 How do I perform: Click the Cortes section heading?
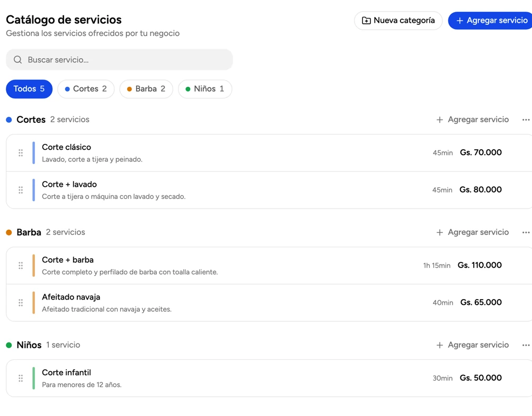[31, 120]
